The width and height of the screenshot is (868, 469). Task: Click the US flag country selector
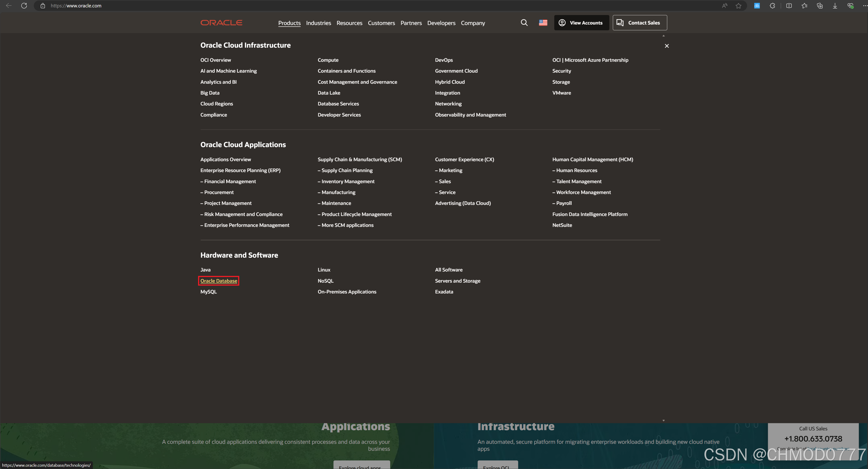543,23
